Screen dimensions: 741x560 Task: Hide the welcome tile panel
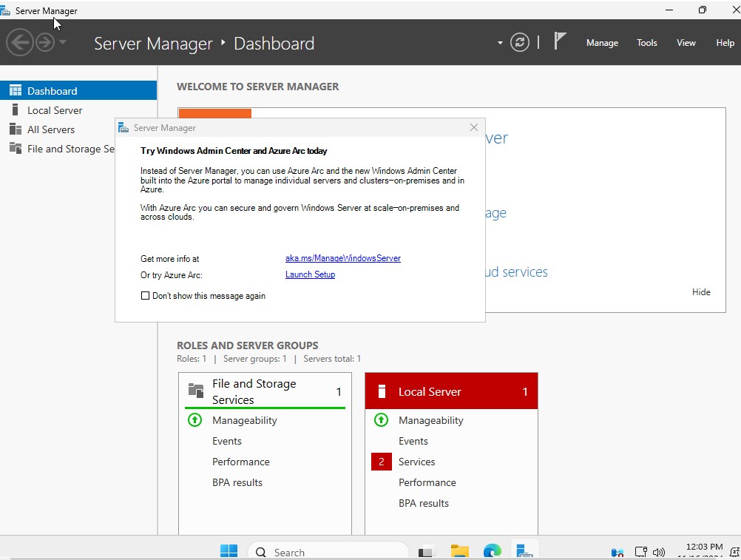700,292
